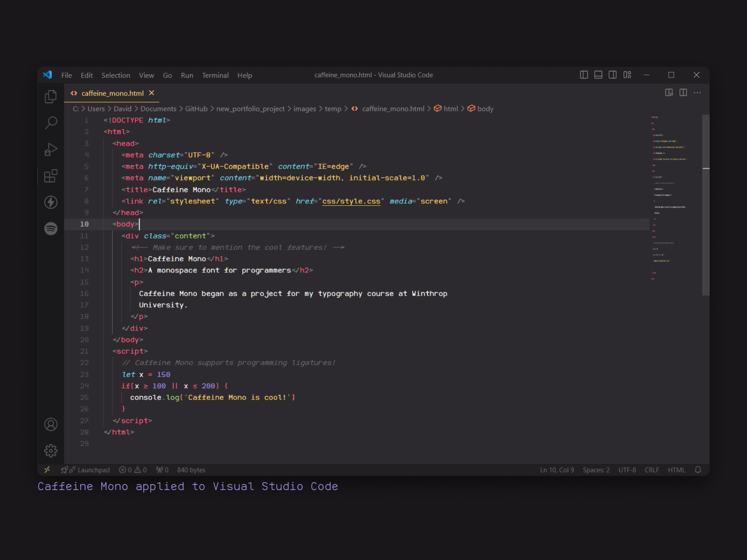The image size is (747, 560).
Task: Click new_portfolio_project breadcrumb
Action: pyautogui.click(x=250, y=109)
